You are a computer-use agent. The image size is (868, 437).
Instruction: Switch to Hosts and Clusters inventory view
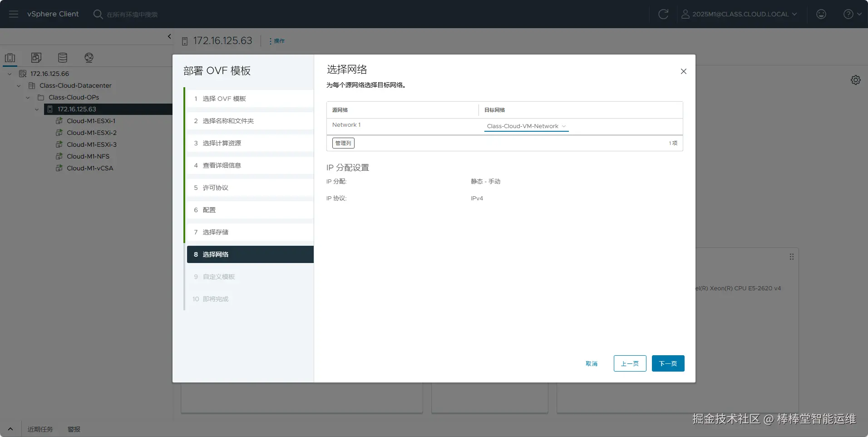pos(10,58)
